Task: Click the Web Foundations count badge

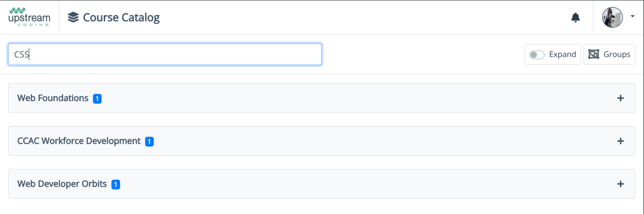Action: (x=97, y=99)
